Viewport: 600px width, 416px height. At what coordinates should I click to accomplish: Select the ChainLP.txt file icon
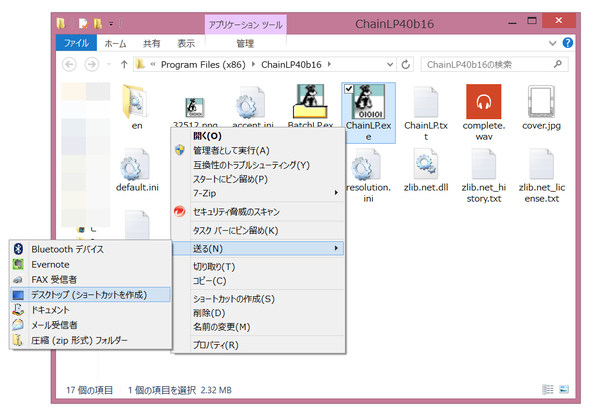pyautogui.click(x=426, y=102)
